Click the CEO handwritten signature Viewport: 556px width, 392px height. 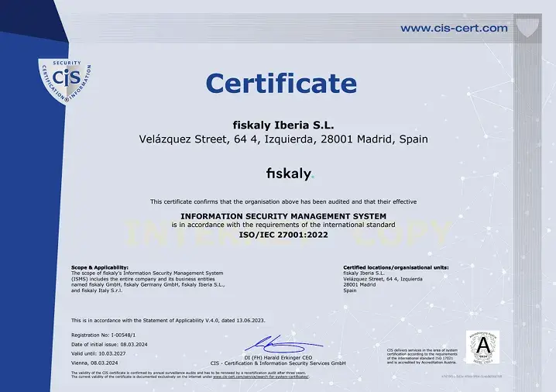(x=283, y=343)
